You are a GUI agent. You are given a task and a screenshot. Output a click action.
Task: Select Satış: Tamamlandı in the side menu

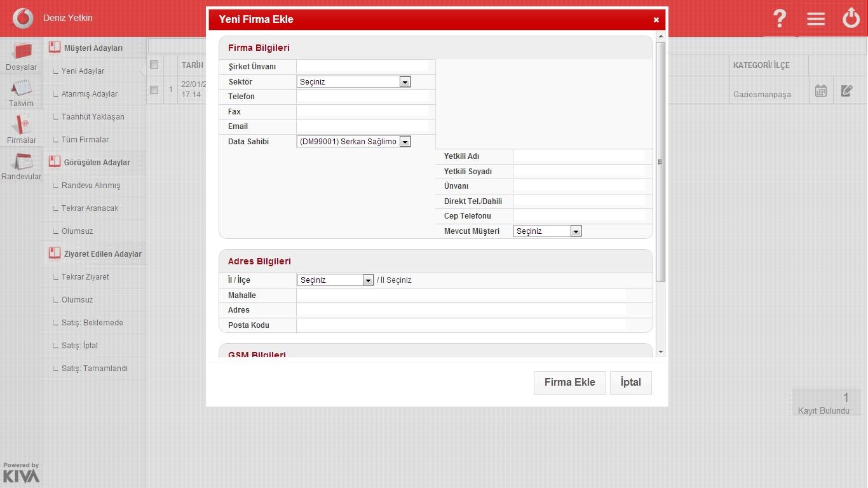tap(95, 369)
